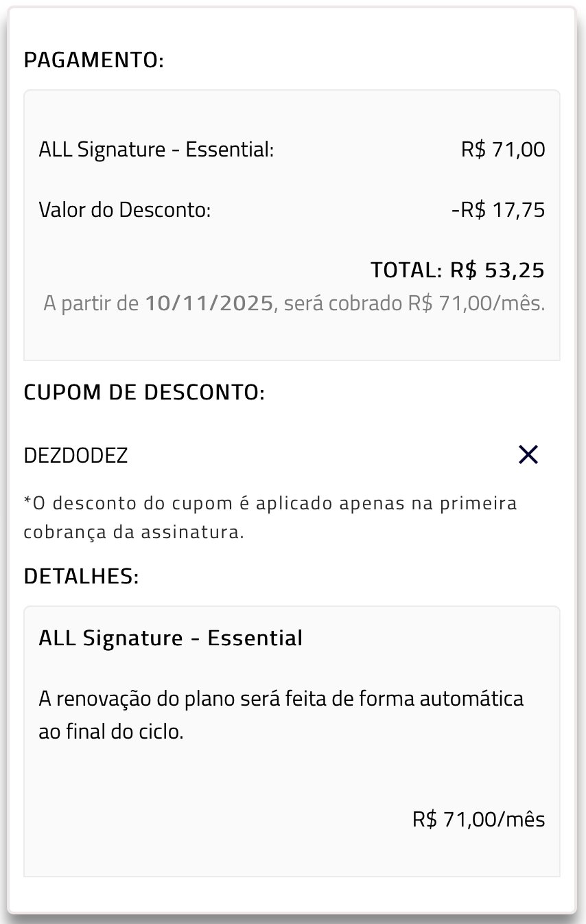Click the 'ao final do ciclo.' line

click(111, 732)
